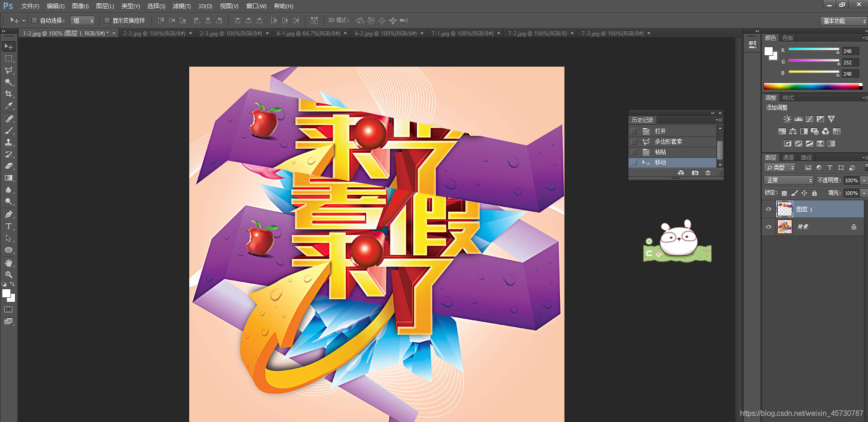Viewport: 868px width, 422px height.
Task: Enable the 自动选择 checkbox
Action: point(34,20)
